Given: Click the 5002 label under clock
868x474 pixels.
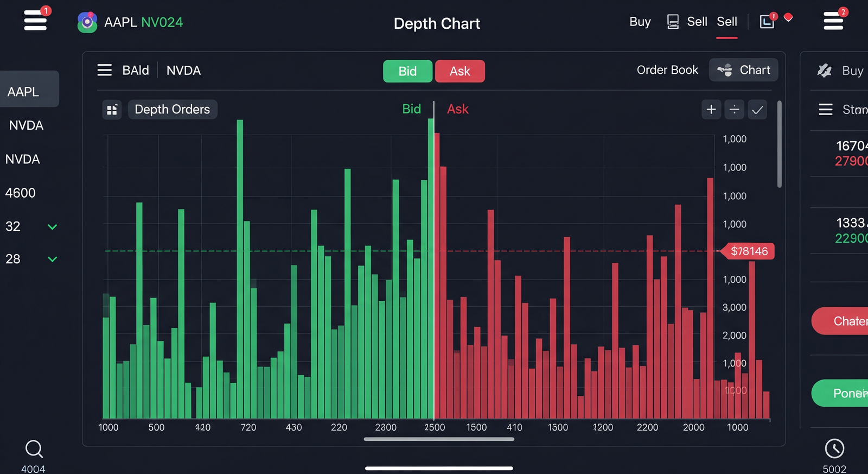Looking at the screenshot, I should [x=834, y=469].
